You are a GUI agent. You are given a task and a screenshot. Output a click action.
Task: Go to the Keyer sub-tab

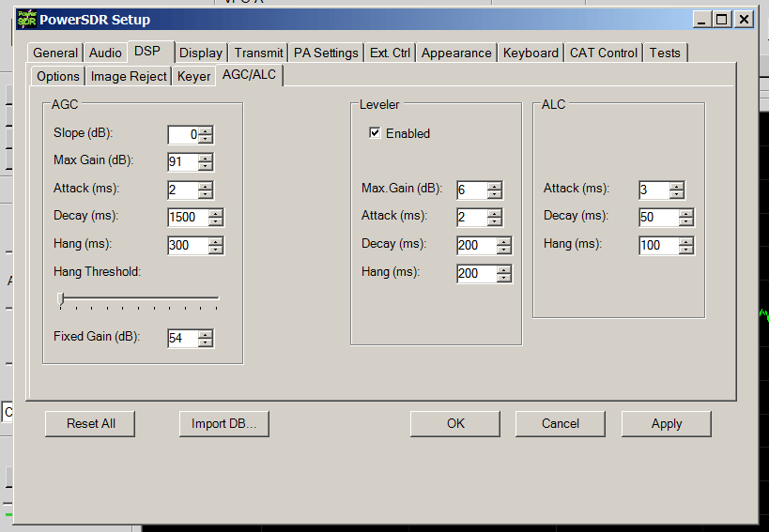coord(193,76)
